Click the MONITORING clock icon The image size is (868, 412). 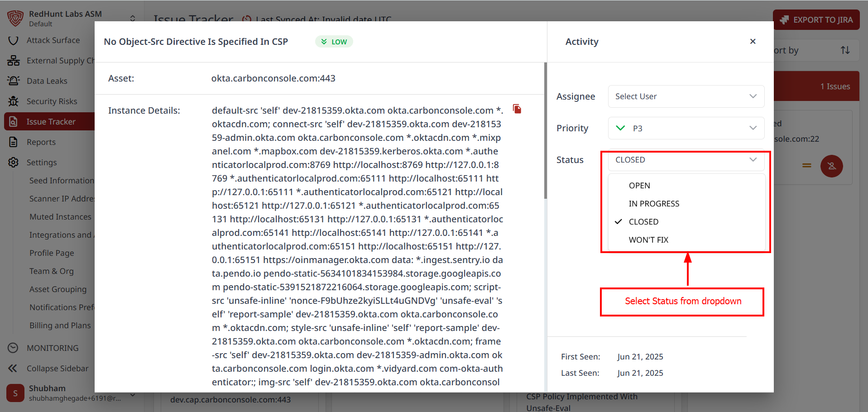(x=13, y=348)
